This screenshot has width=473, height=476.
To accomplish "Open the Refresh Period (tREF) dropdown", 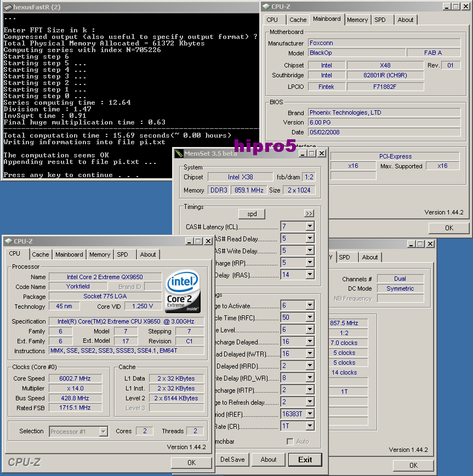I will 310,414.
